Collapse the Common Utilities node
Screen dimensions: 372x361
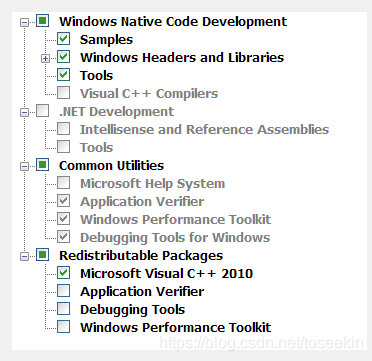[x=24, y=167]
